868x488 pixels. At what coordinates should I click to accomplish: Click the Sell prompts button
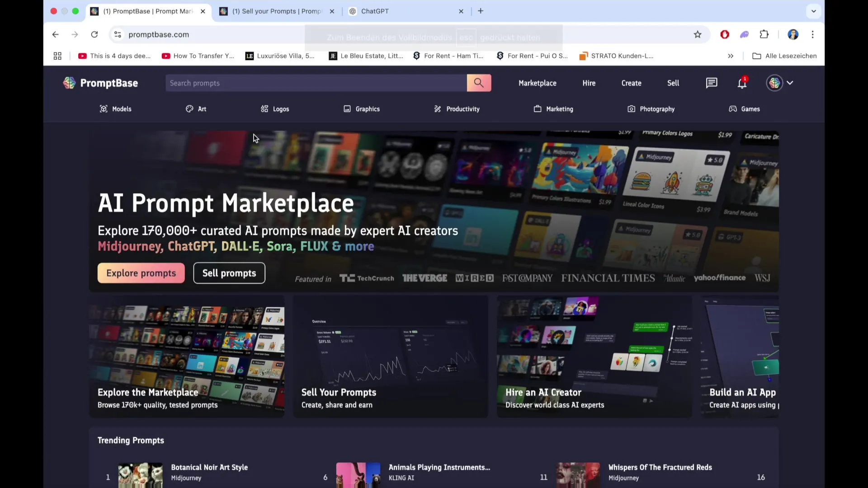(x=229, y=273)
